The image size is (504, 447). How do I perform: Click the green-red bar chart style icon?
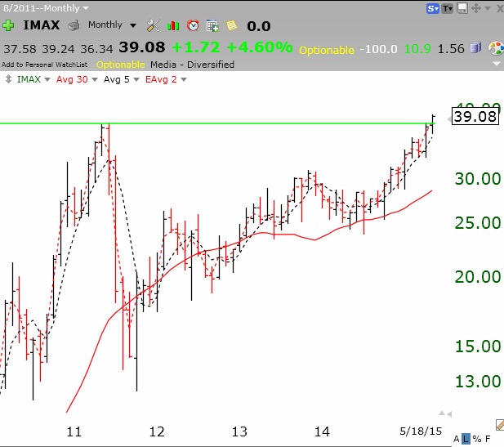(x=173, y=25)
